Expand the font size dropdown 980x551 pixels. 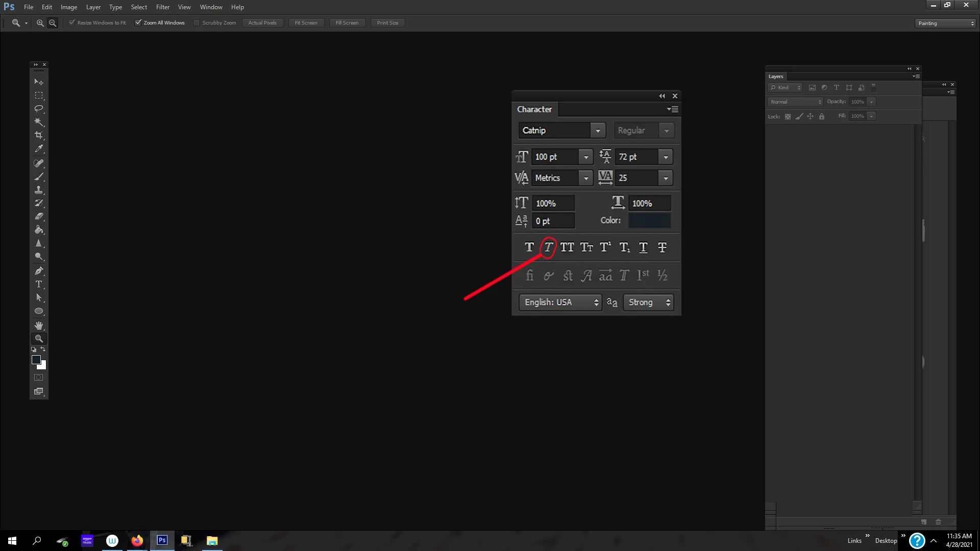tap(586, 157)
